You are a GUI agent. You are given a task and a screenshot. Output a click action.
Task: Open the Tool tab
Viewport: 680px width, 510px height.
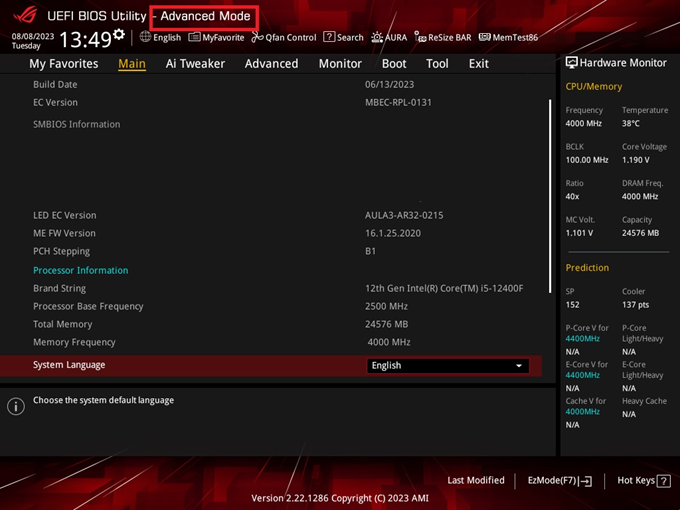437,64
